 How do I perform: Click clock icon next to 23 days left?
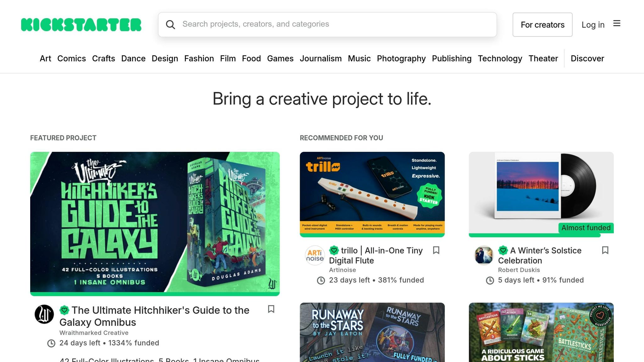click(321, 281)
